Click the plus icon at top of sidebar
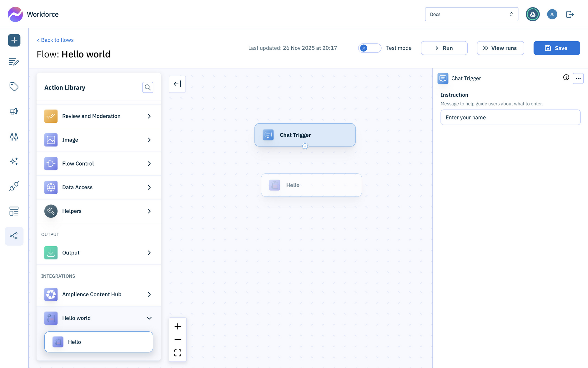588x368 pixels. pyautogui.click(x=14, y=40)
